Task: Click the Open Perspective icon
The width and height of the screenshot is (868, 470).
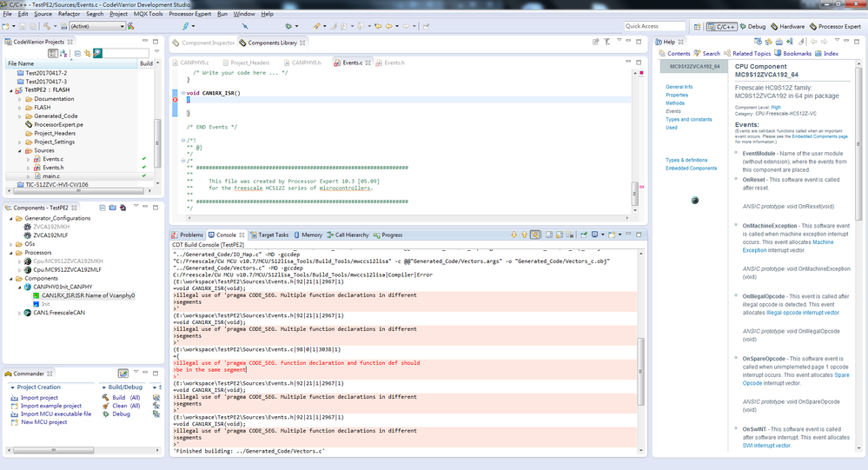Action: (x=697, y=27)
